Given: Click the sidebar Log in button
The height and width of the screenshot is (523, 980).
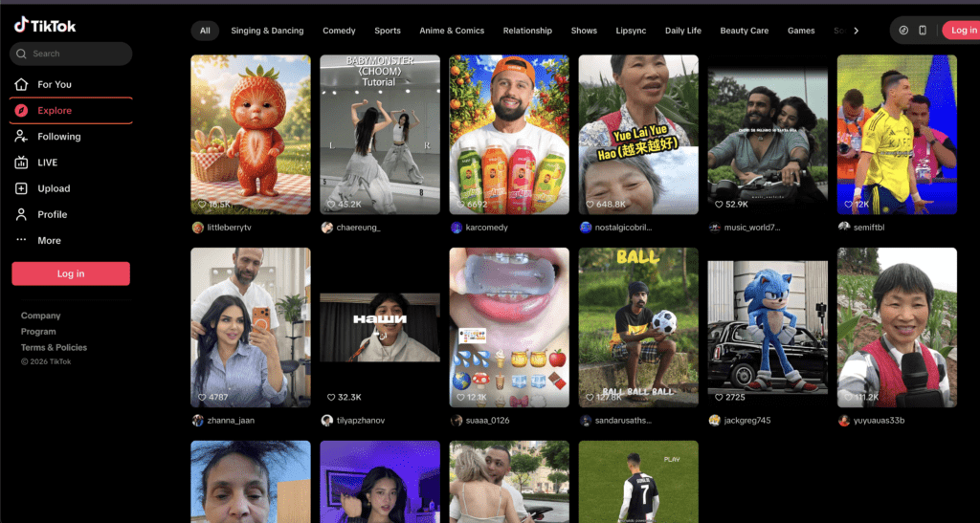Looking at the screenshot, I should click(x=71, y=273).
